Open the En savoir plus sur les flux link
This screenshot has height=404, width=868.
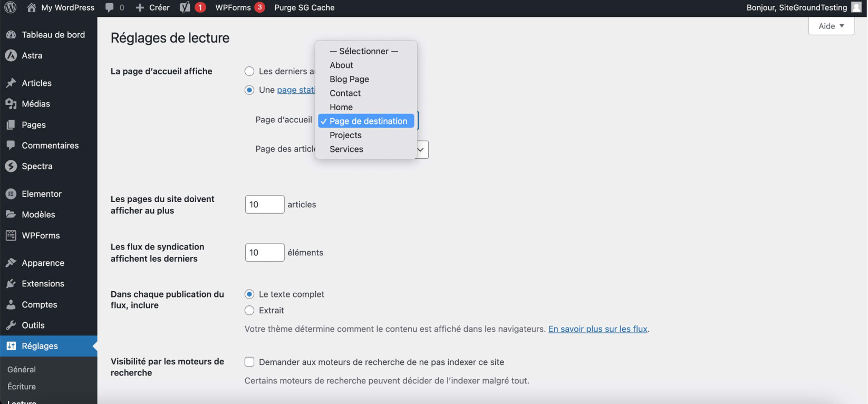[598, 329]
